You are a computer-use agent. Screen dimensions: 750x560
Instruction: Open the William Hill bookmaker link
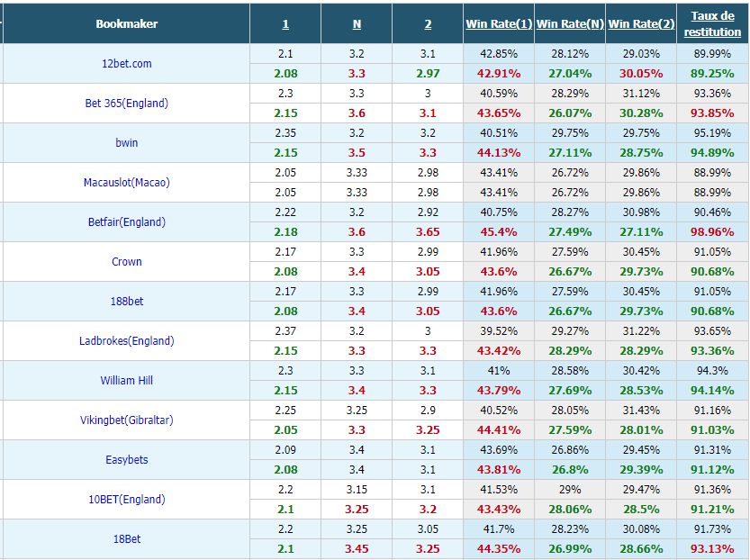(127, 381)
